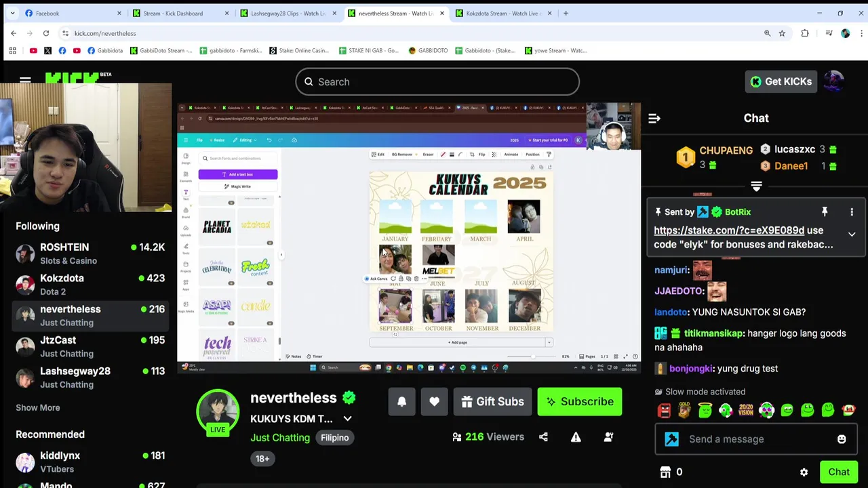The image size is (868, 488).
Task: Click the nevertheless streamer avatar
Action: pos(218,411)
